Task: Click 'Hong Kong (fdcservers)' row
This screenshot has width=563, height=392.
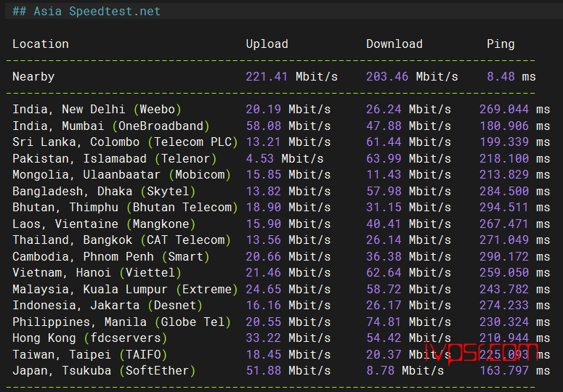Action: (x=90, y=338)
